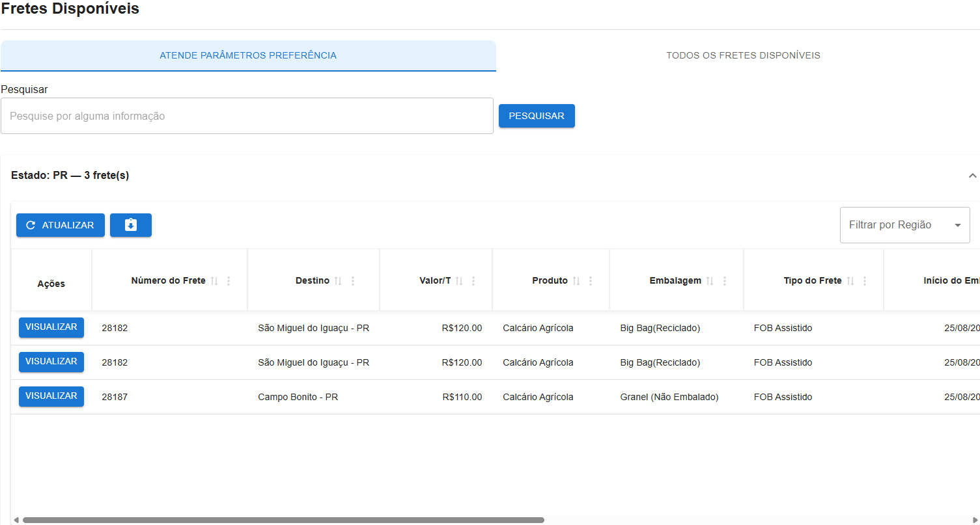
Task: Select Atende Parâmetros Preferência tab
Action: (248, 55)
